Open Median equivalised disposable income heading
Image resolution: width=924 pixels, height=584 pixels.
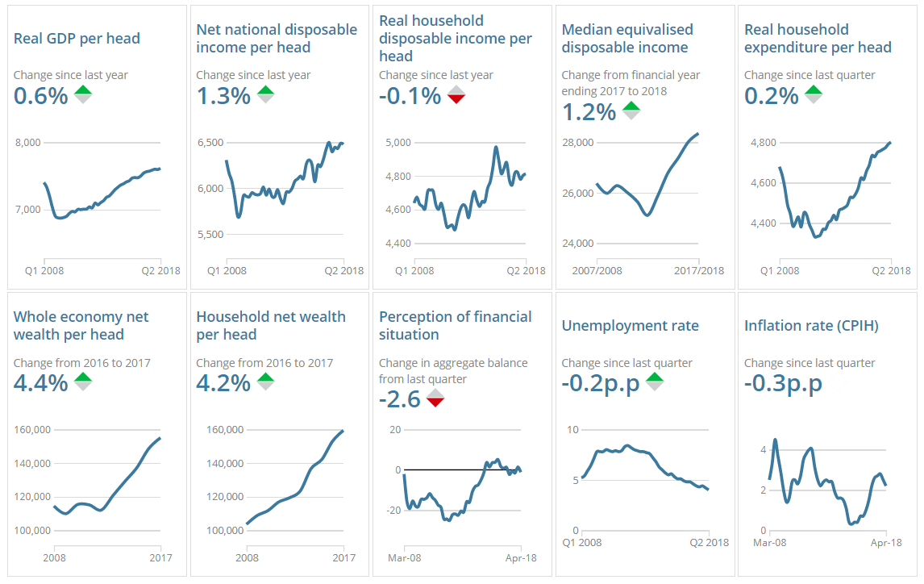pyautogui.click(x=626, y=39)
